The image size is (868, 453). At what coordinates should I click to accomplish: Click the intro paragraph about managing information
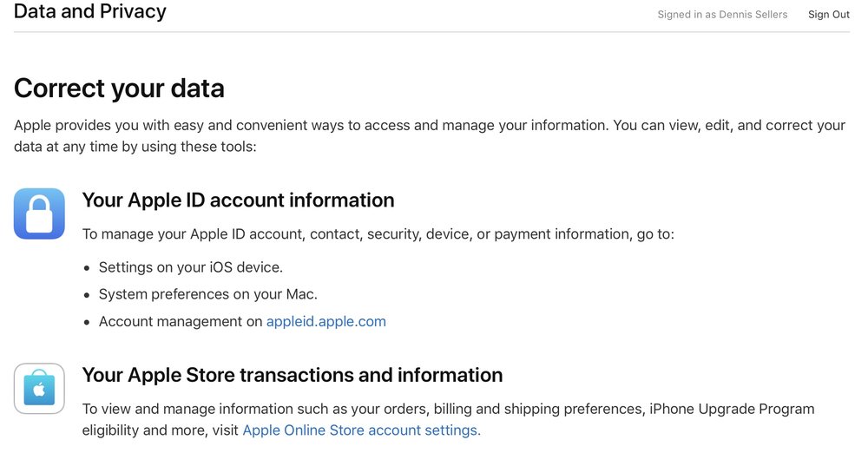(x=430, y=135)
